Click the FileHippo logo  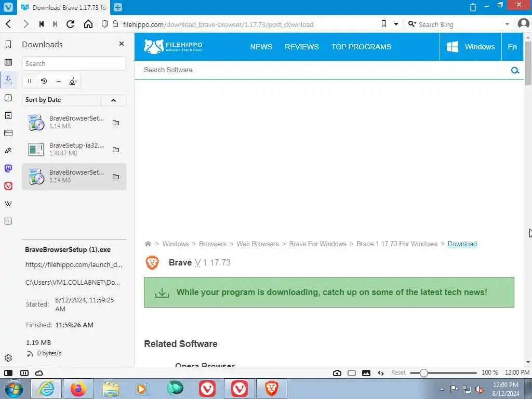coord(173,46)
